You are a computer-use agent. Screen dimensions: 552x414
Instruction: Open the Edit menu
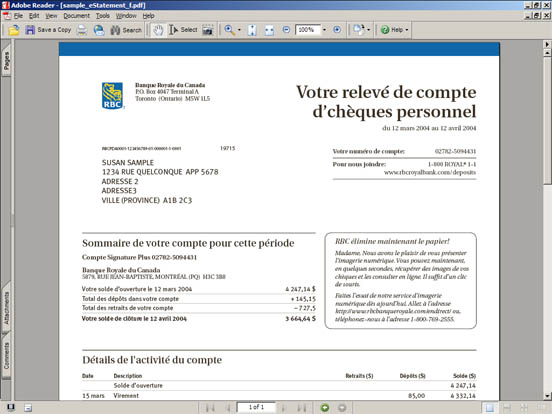34,16
